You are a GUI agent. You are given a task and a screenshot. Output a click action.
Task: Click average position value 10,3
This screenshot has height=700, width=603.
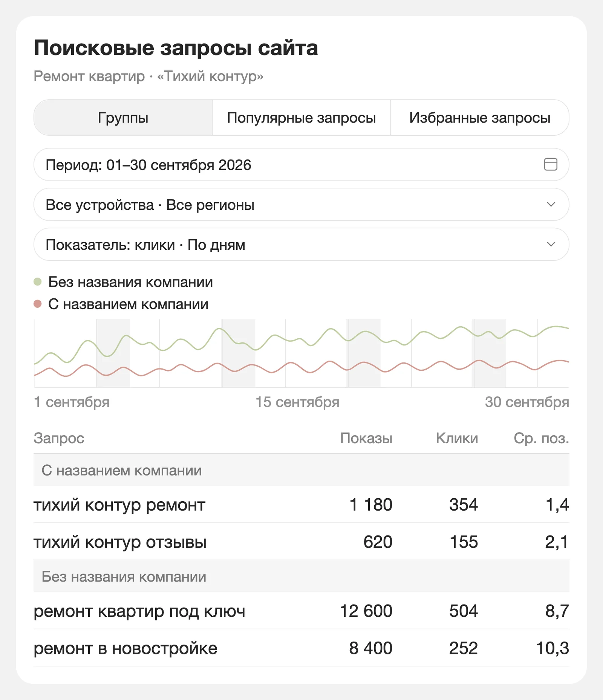[552, 648]
